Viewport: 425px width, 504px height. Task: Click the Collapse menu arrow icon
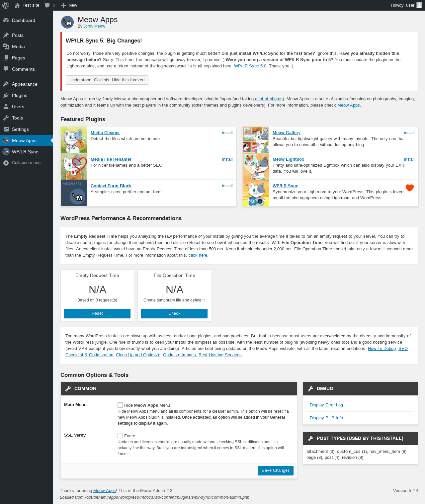point(6,163)
